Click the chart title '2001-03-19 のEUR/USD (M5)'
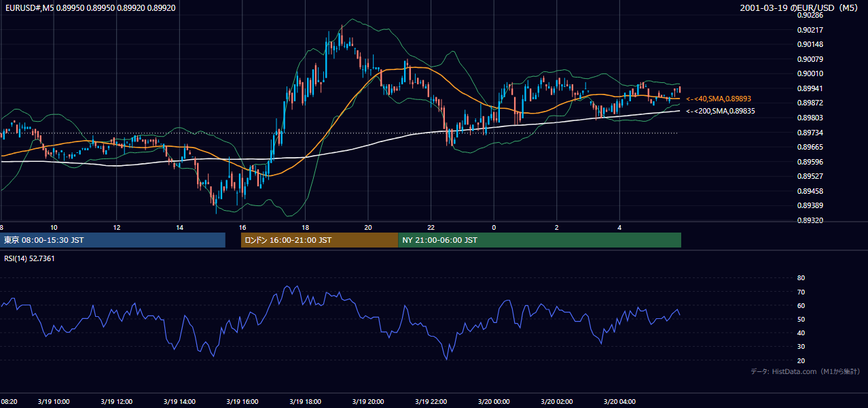The image size is (868, 408). click(x=800, y=7)
